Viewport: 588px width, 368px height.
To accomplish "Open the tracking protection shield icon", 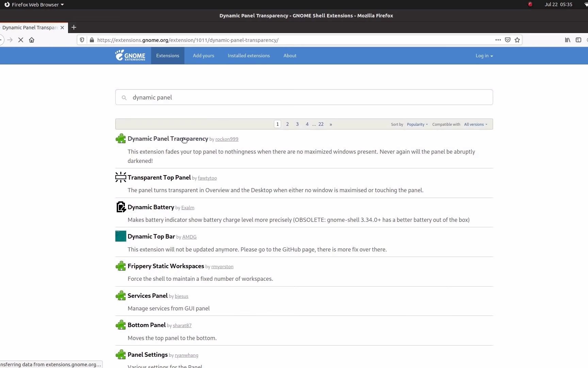I will pyautogui.click(x=82, y=40).
